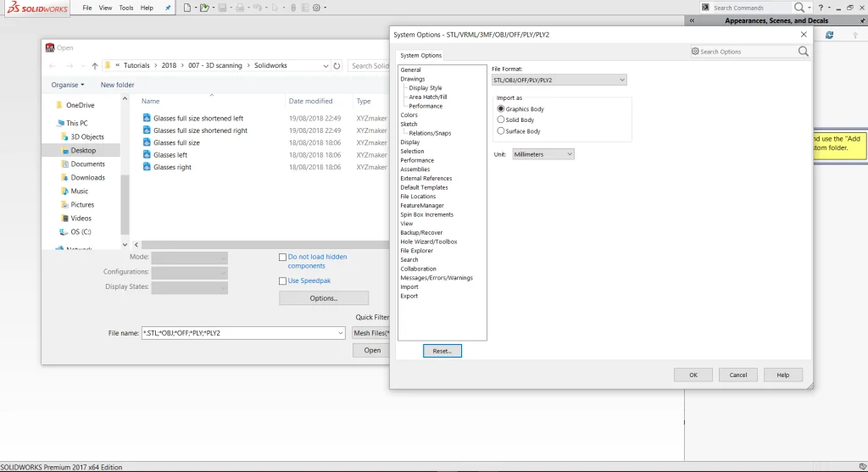Click the refresh icon in Appearances panel
868x472 pixels.
click(x=829, y=35)
